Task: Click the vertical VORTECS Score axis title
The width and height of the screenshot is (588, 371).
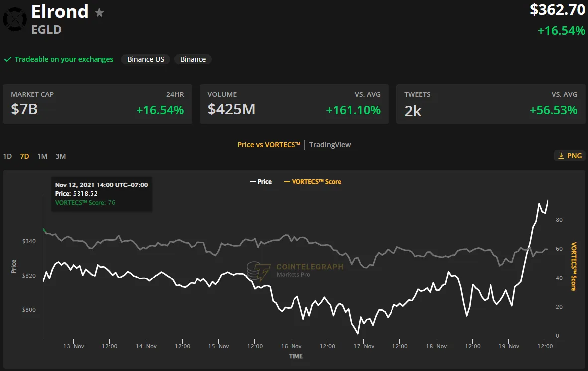Action: tap(574, 267)
